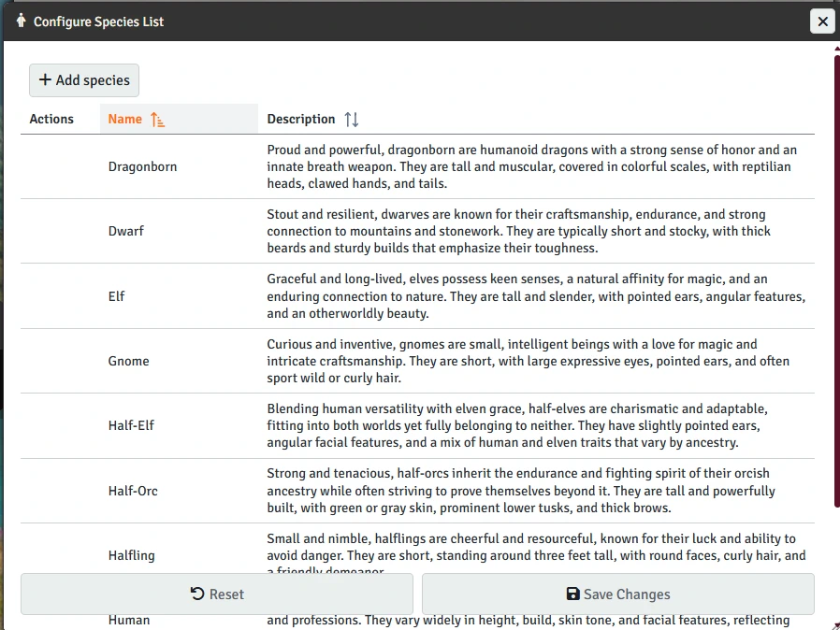This screenshot has width=840, height=630.
Task: Select the Dwarf row name
Action: 126,231
